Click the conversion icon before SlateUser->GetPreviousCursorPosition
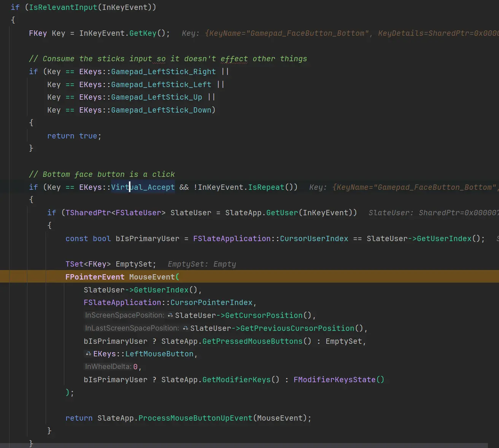499x448 pixels. pyautogui.click(x=186, y=328)
